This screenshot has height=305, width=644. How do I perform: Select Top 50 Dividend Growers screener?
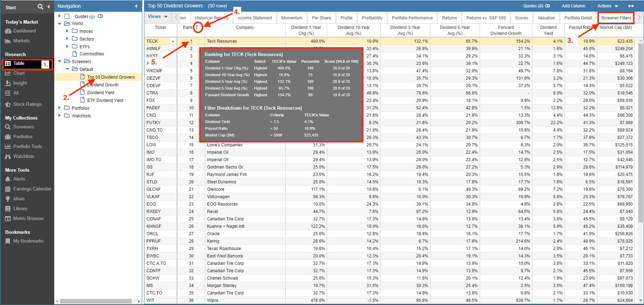click(x=111, y=77)
